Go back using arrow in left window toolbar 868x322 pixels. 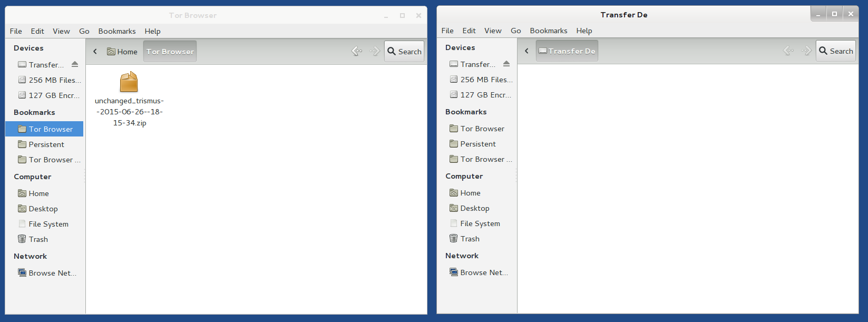pyautogui.click(x=357, y=51)
